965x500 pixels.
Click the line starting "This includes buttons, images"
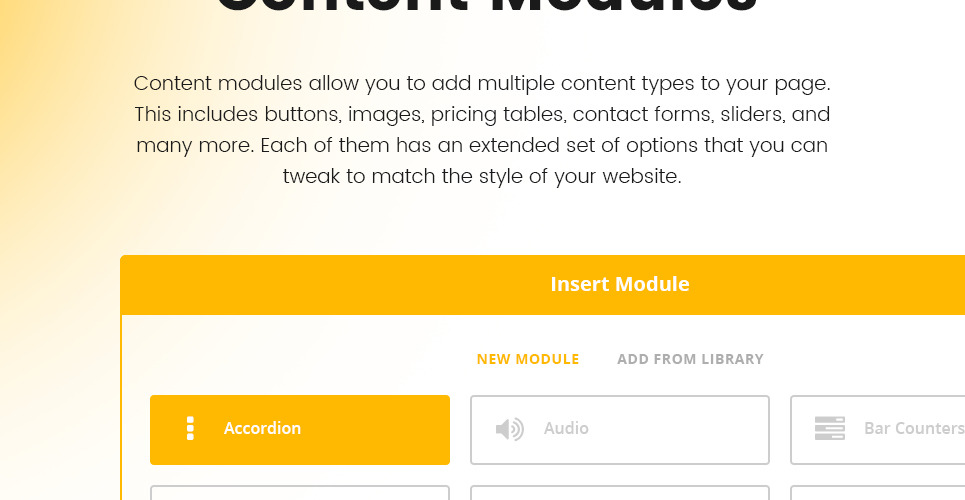[482, 114]
